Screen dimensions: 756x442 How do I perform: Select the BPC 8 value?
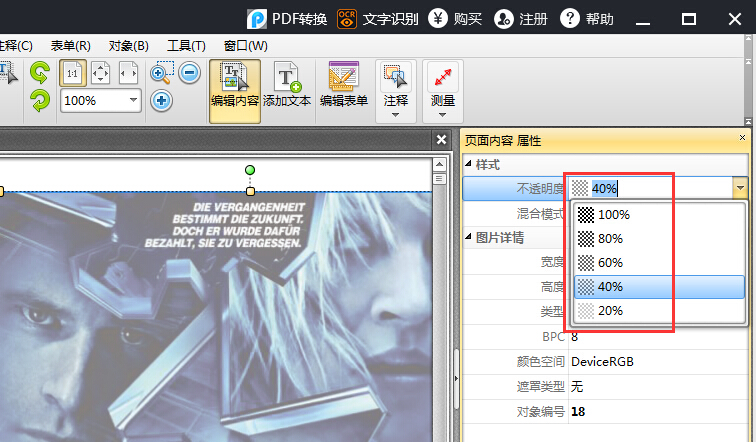574,336
